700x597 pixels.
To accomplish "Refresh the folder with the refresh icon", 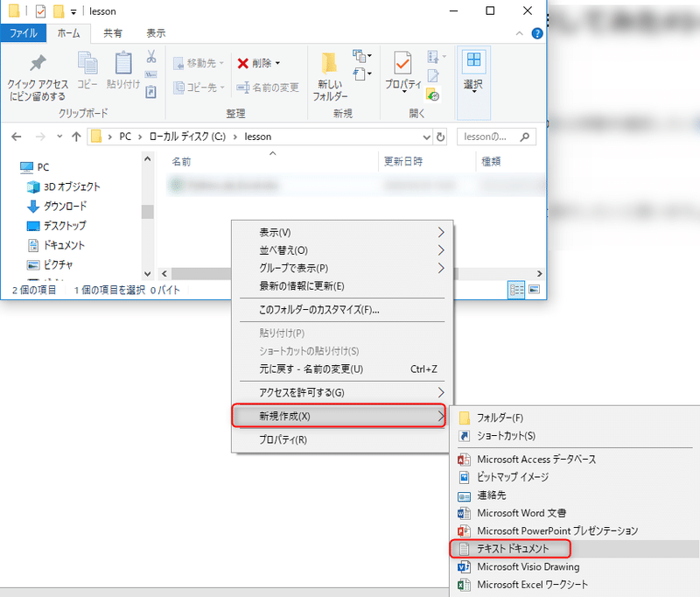I will pyautogui.click(x=439, y=137).
